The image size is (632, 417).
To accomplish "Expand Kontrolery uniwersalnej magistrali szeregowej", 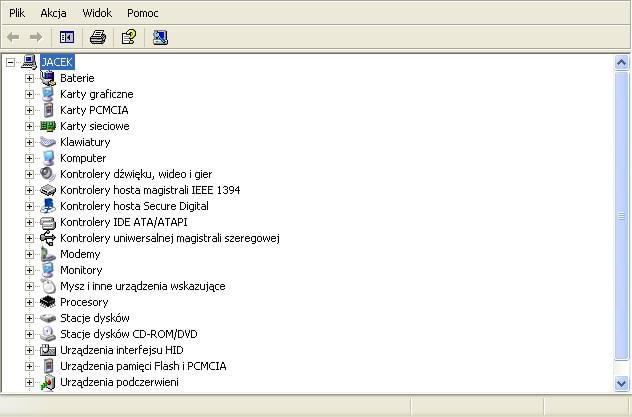I will pyautogui.click(x=29, y=238).
